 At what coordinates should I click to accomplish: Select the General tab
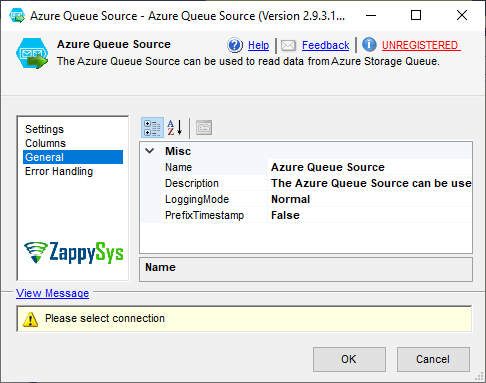73,157
